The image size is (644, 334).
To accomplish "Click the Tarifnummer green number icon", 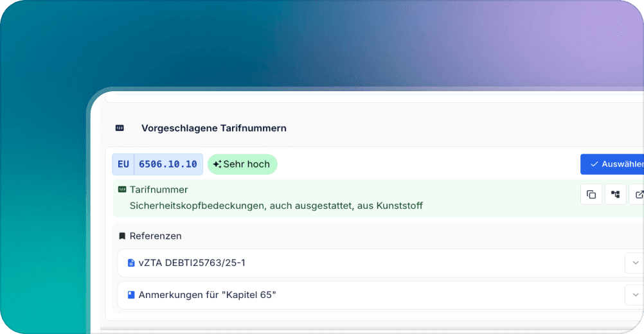I will pos(122,189).
